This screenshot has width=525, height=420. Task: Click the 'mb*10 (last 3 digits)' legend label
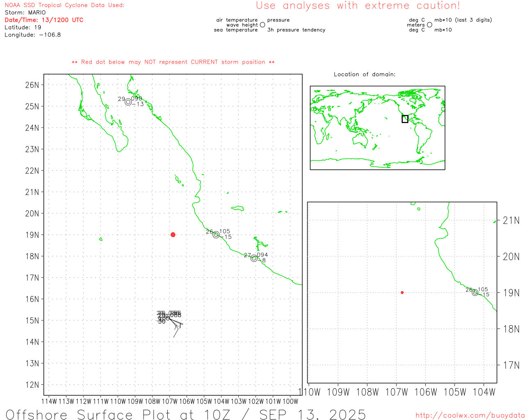coord(463,20)
